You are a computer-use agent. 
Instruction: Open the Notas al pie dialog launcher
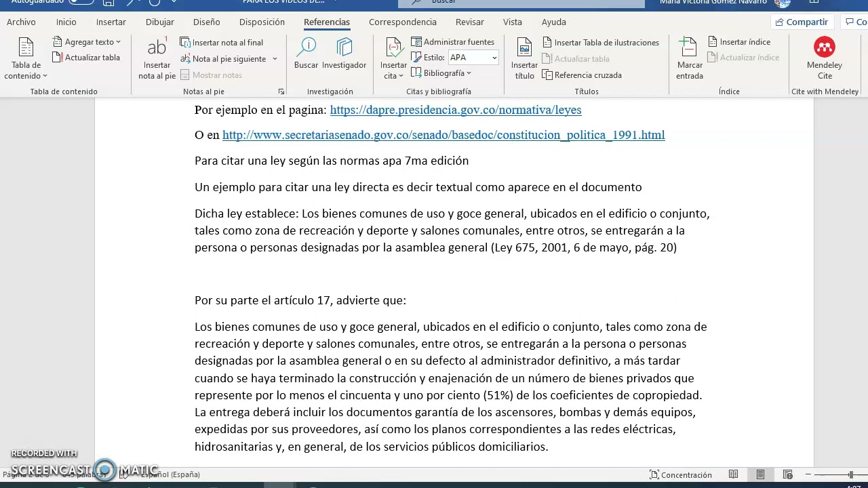[x=281, y=91]
